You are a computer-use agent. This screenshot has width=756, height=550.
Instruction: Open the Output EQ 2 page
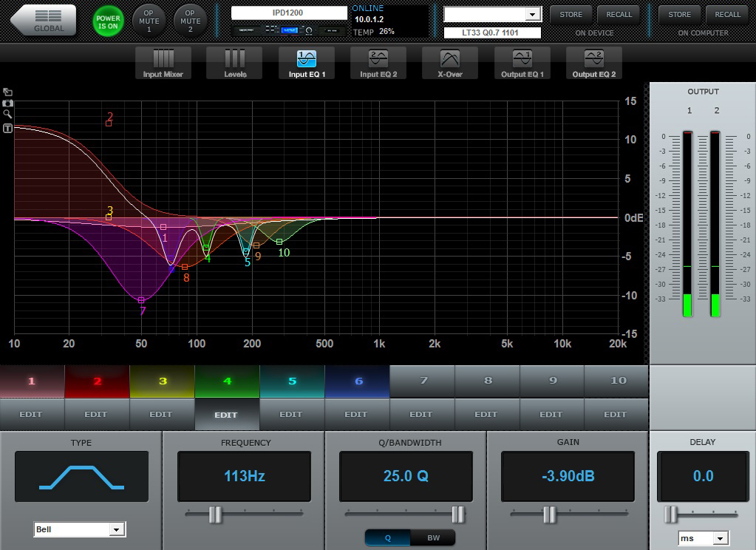(594, 63)
